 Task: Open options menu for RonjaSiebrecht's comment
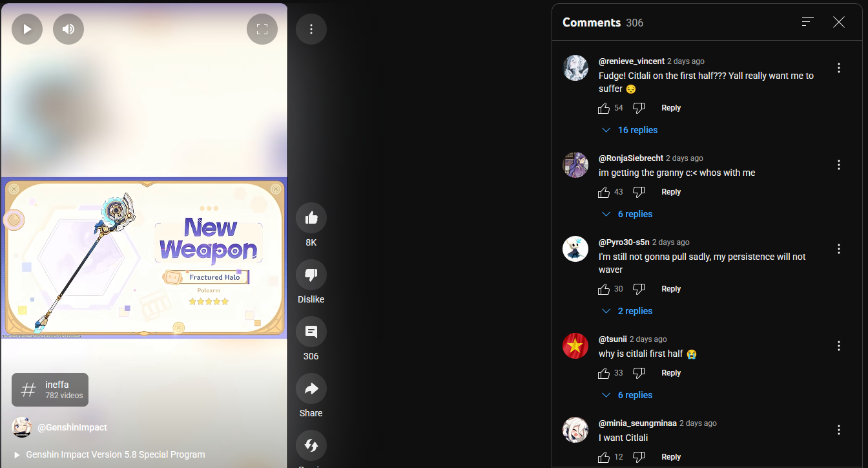pos(839,165)
